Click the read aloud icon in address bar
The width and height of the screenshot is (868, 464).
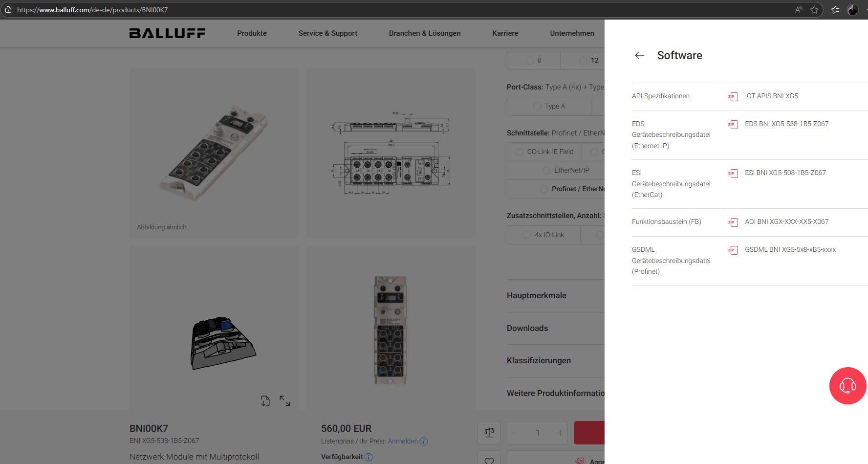[x=799, y=10]
